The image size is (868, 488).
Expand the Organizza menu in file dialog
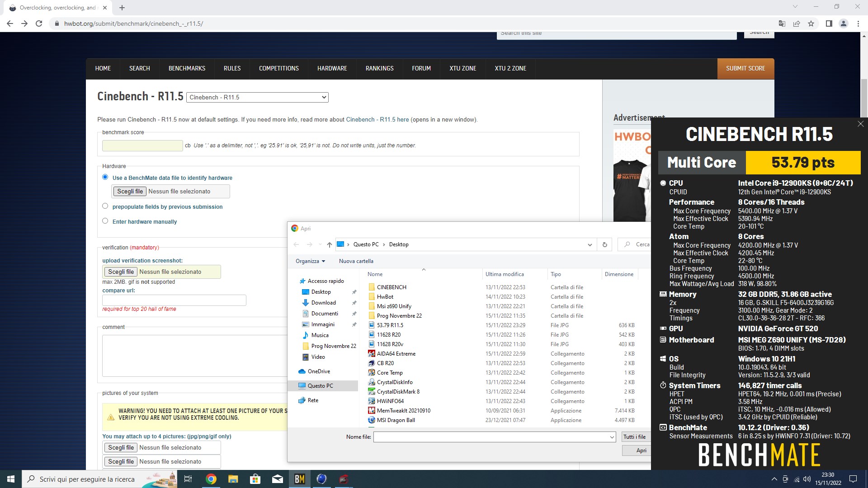pyautogui.click(x=310, y=261)
